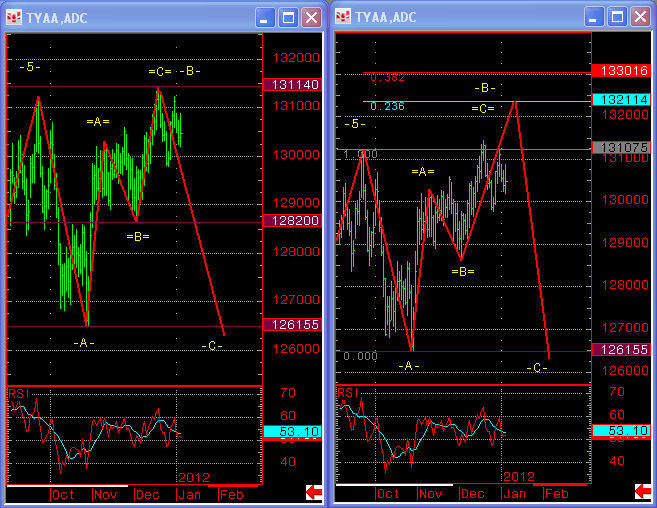
Task: Select the 0.236 Fibonacci level label
Action: (386, 106)
